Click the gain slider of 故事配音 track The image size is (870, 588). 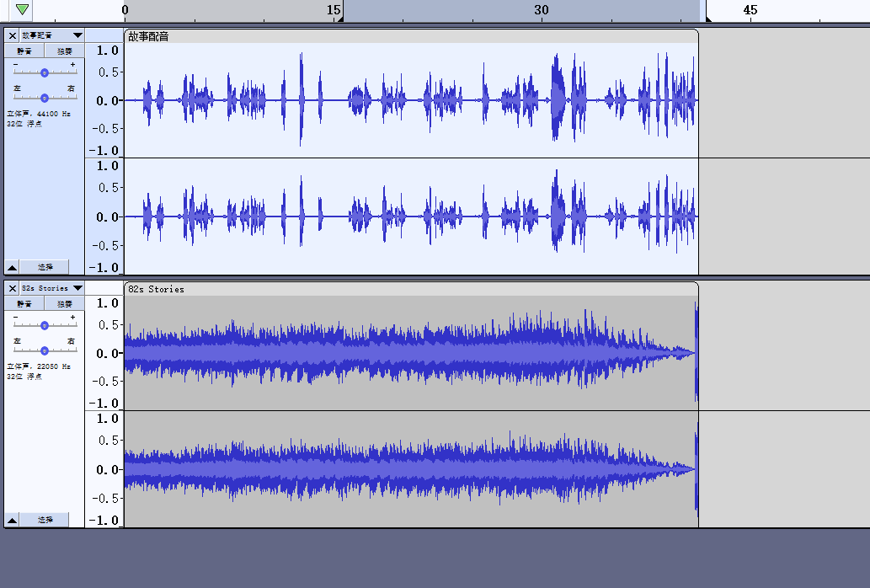point(45,72)
